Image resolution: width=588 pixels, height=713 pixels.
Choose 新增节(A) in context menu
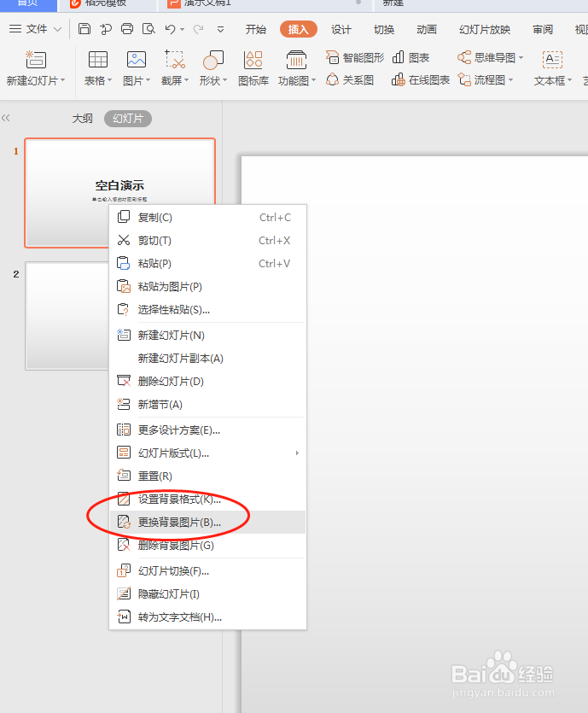click(207, 405)
